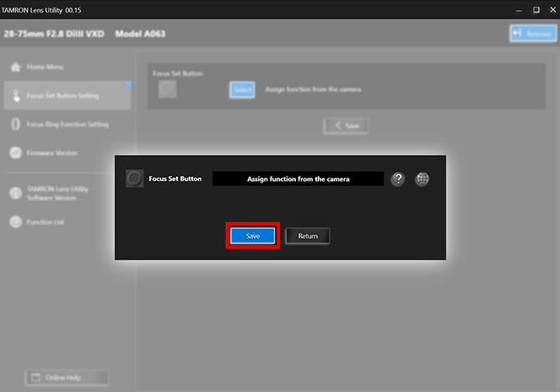Click the background 'Assign function from the camera' text
Screen dimensions: 560x392
pos(313,89)
